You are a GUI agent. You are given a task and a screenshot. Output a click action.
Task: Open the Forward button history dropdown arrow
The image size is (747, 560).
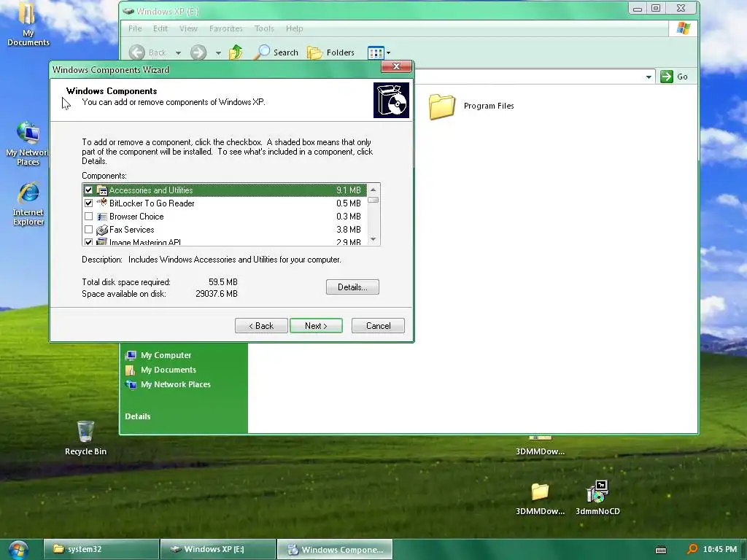click(x=218, y=52)
